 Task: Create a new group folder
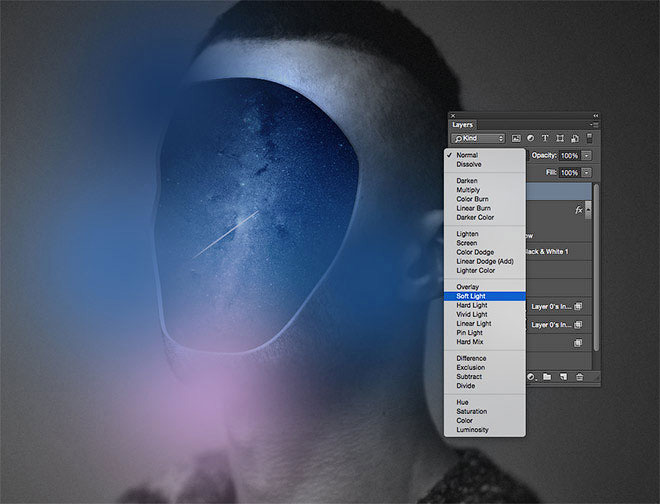tap(547, 377)
